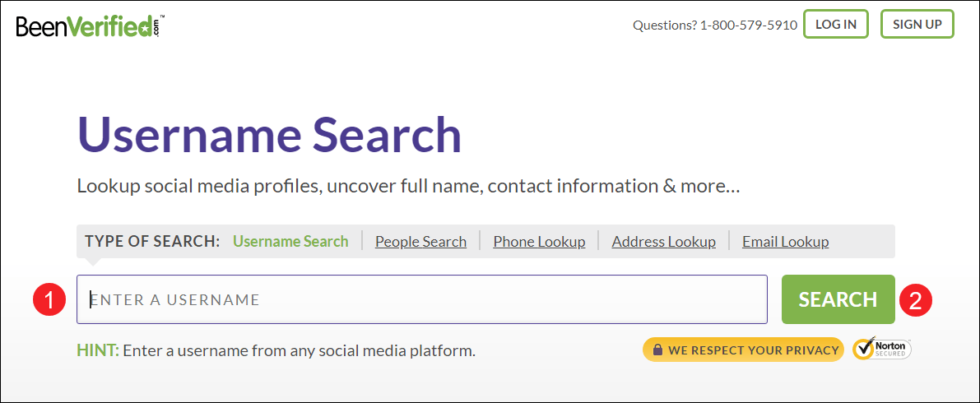
Task: Switch to Address Lookup
Action: [664, 242]
